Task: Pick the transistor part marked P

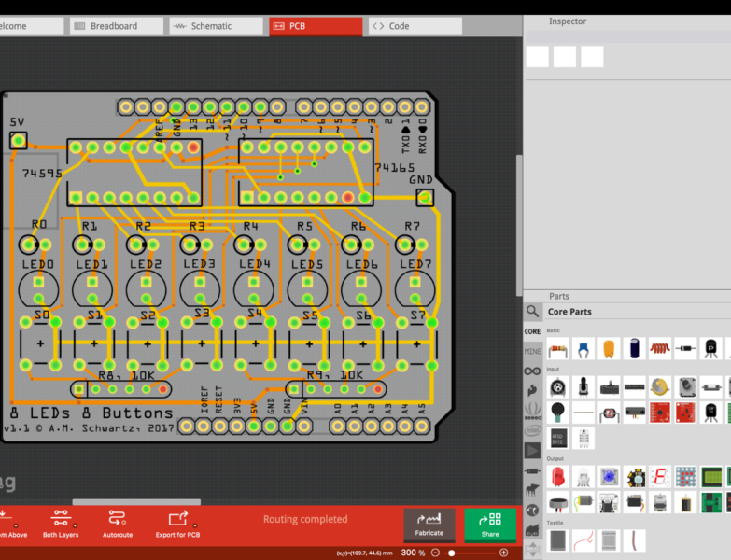Action: [x=710, y=348]
